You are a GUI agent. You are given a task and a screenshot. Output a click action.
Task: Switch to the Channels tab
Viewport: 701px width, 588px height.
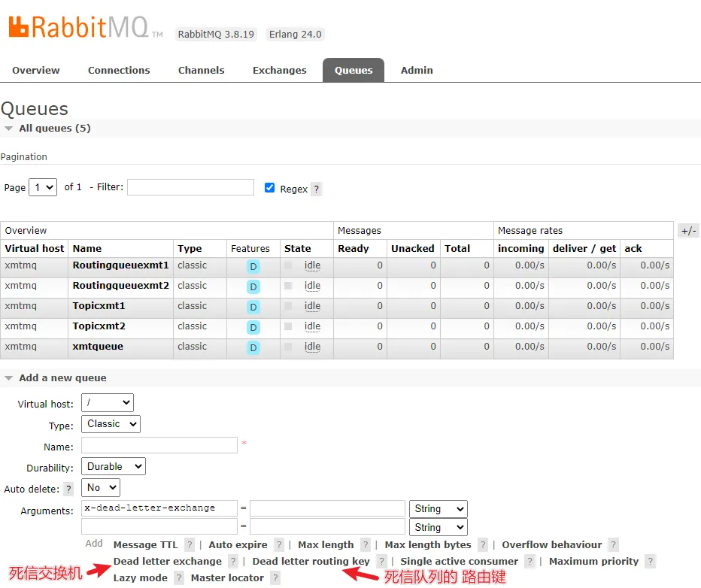(201, 70)
